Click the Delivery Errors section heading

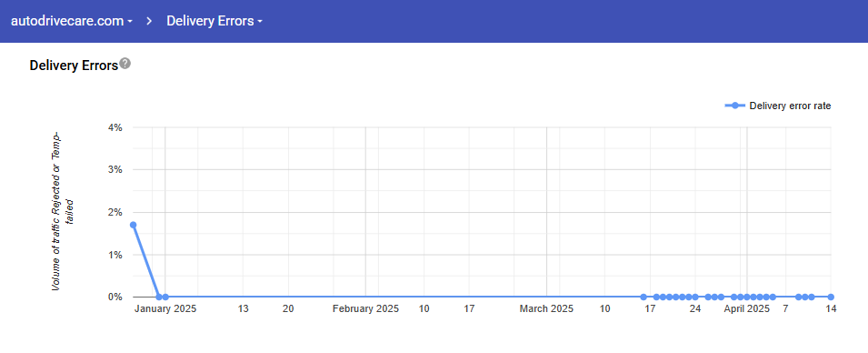coord(74,66)
